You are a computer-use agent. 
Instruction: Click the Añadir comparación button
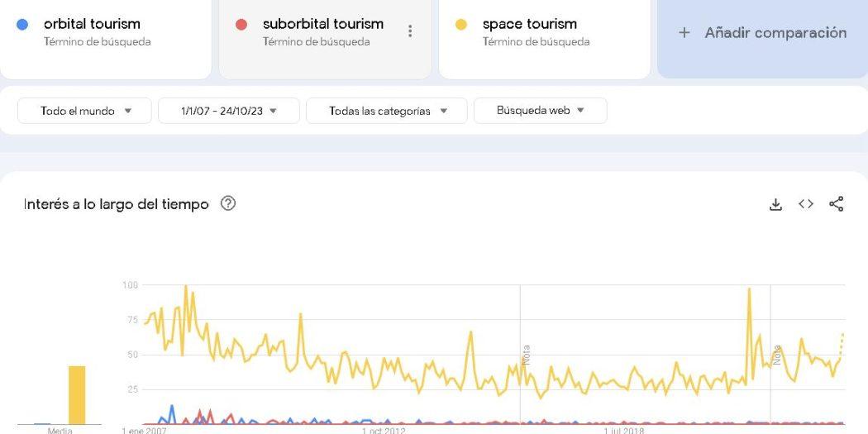tap(762, 33)
